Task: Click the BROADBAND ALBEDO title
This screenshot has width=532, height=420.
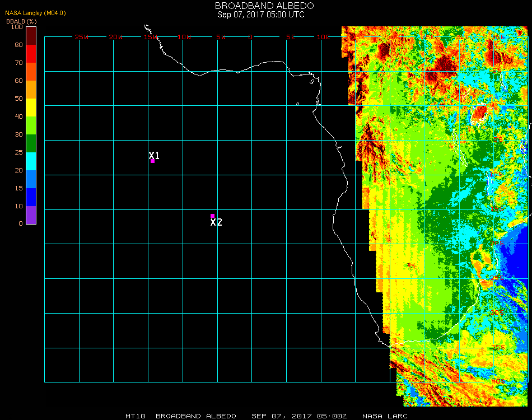Action: click(261, 6)
